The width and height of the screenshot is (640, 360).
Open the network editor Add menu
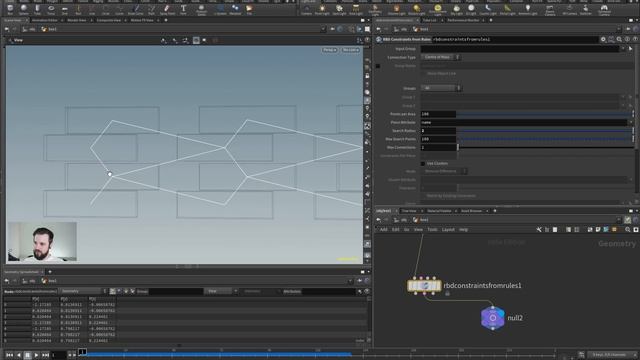[384, 230]
